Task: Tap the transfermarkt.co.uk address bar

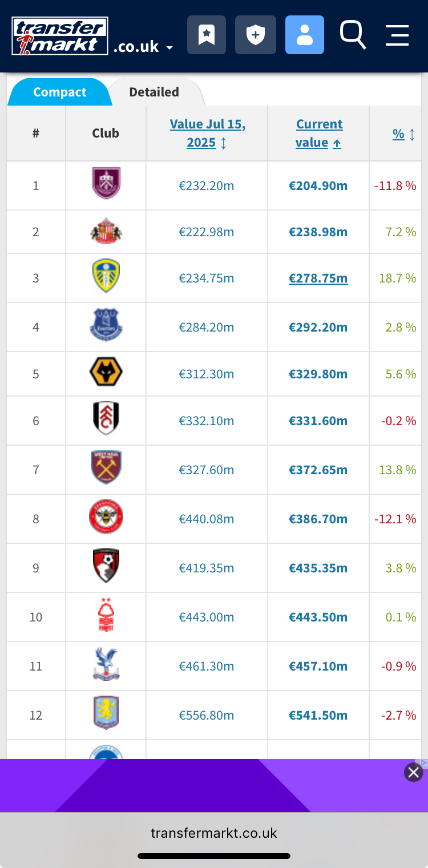Action: point(214,833)
